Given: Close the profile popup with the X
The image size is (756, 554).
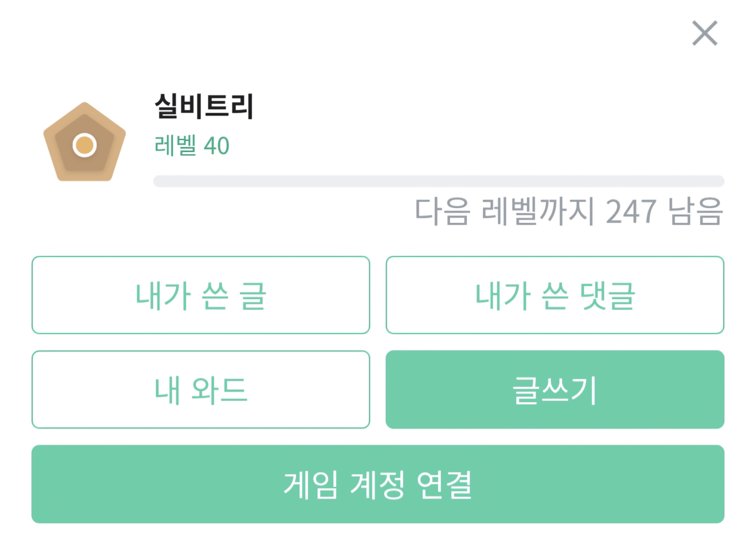Looking at the screenshot, I should [705, 33].
